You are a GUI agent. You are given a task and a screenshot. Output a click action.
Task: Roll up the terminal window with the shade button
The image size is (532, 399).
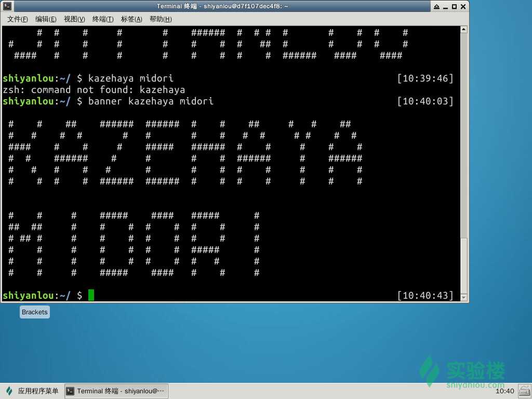436,6
